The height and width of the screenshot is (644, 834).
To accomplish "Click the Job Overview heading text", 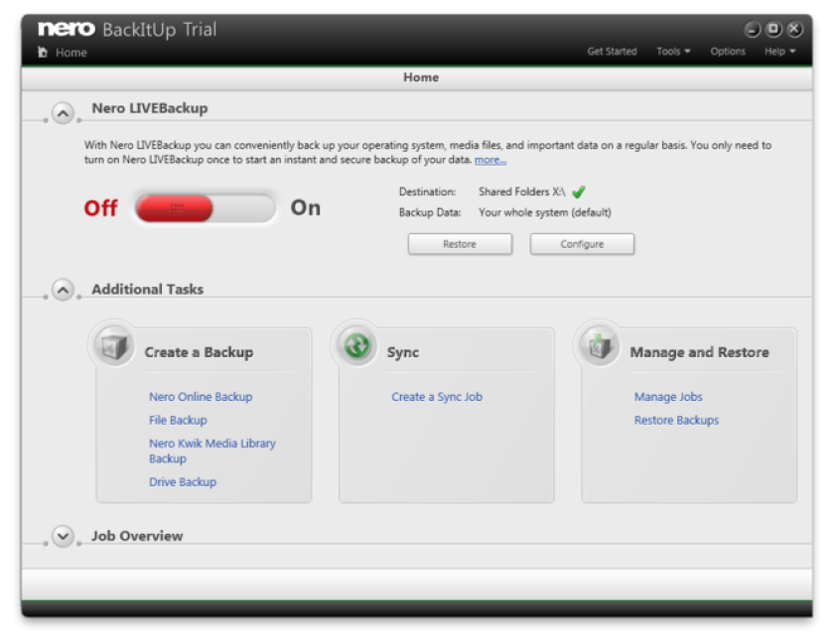I will [137, 536].
